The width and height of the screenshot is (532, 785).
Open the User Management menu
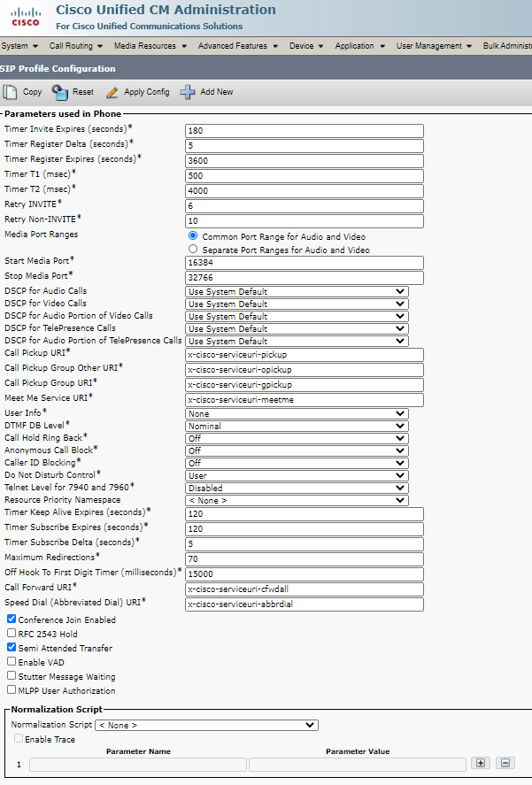(x=434, y=46)
